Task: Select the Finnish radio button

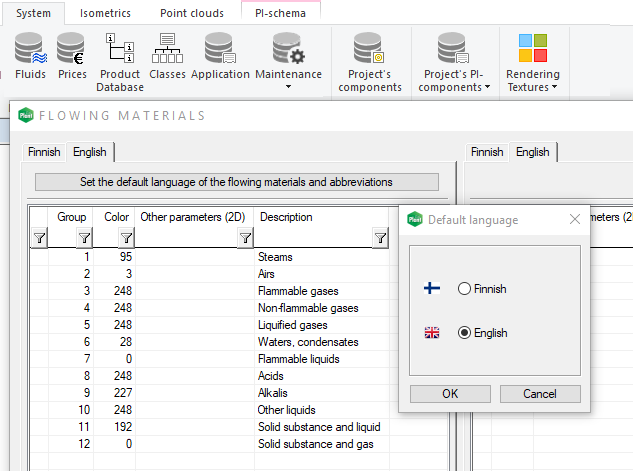Action: click(463, 289)
